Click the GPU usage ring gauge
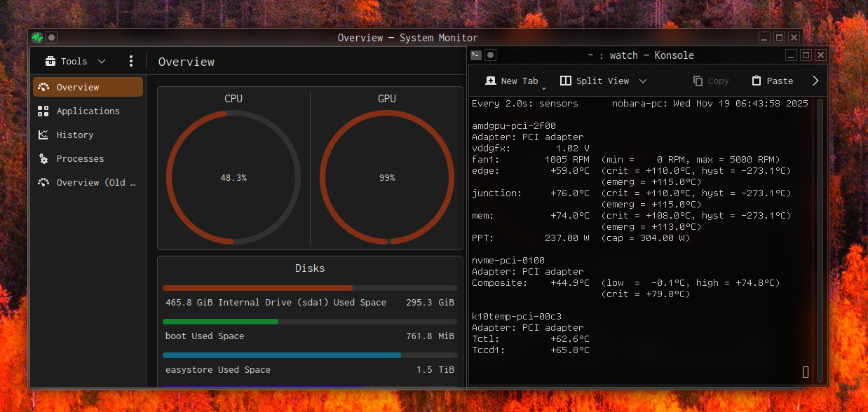Viewport: 868px width, 412px height. (387, 177)
